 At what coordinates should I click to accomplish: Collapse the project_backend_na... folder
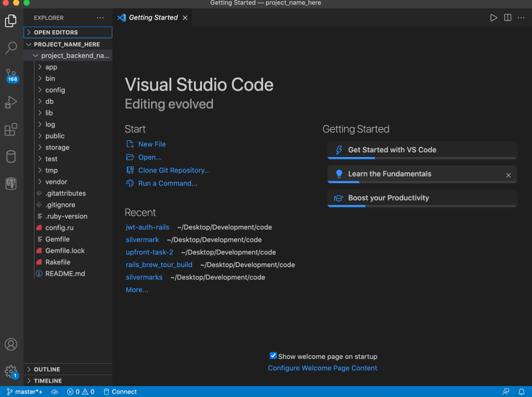click(x=68, y=56)
